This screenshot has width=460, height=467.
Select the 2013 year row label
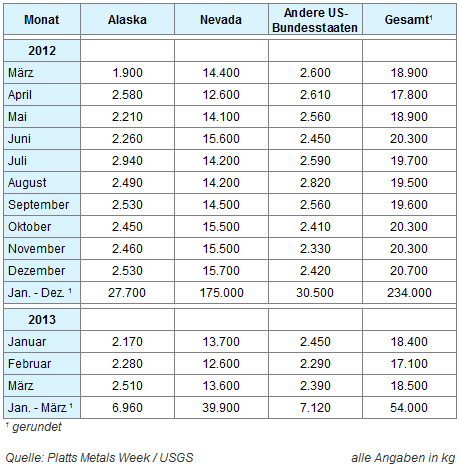42,320
